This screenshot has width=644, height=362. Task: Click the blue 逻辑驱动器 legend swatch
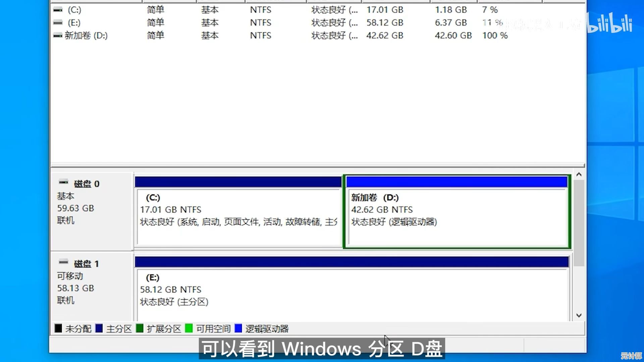238,328
